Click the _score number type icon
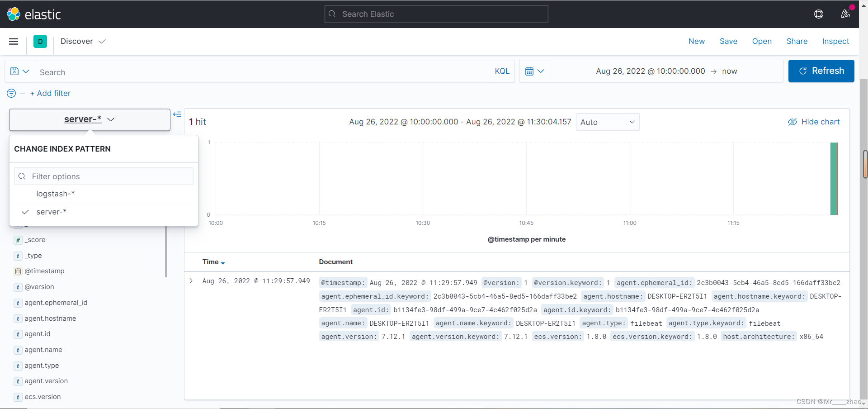868x409 pixels. [18, 240]
